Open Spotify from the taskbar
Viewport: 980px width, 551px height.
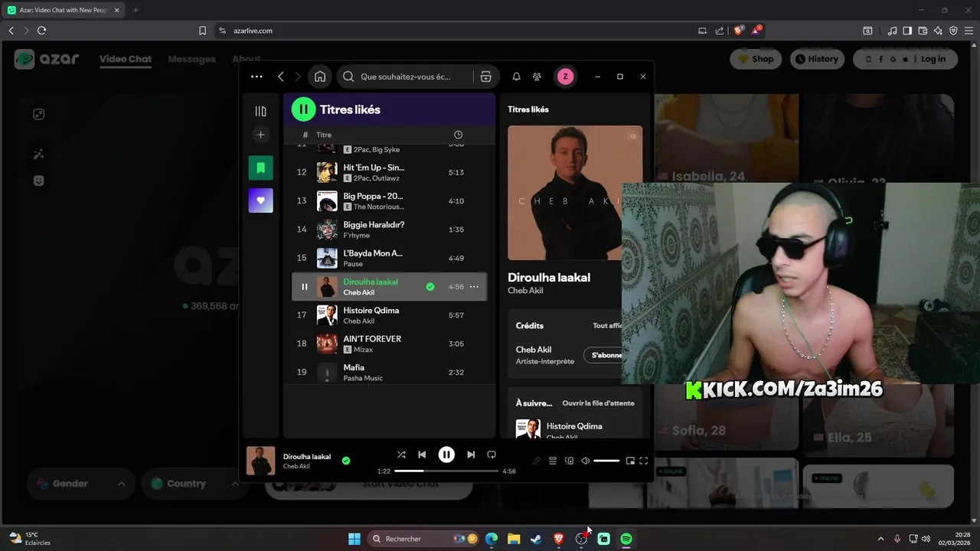pos(626,539)
